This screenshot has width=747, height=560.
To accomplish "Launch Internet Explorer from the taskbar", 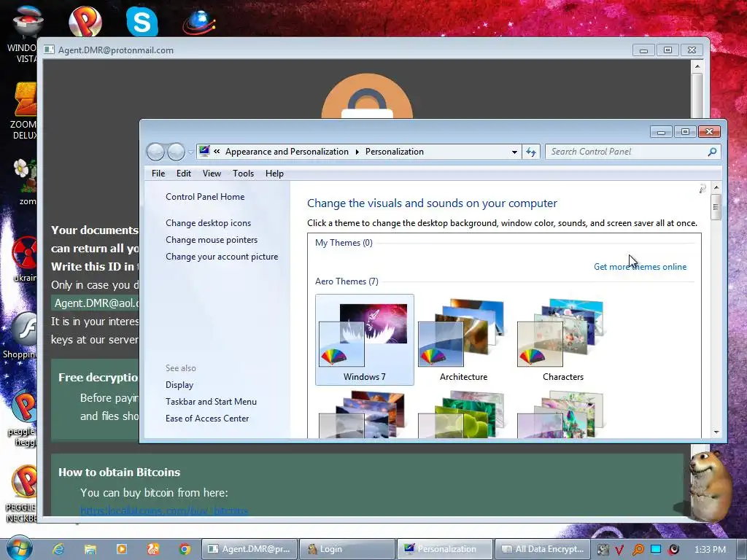I will click(x=58, y=549).
